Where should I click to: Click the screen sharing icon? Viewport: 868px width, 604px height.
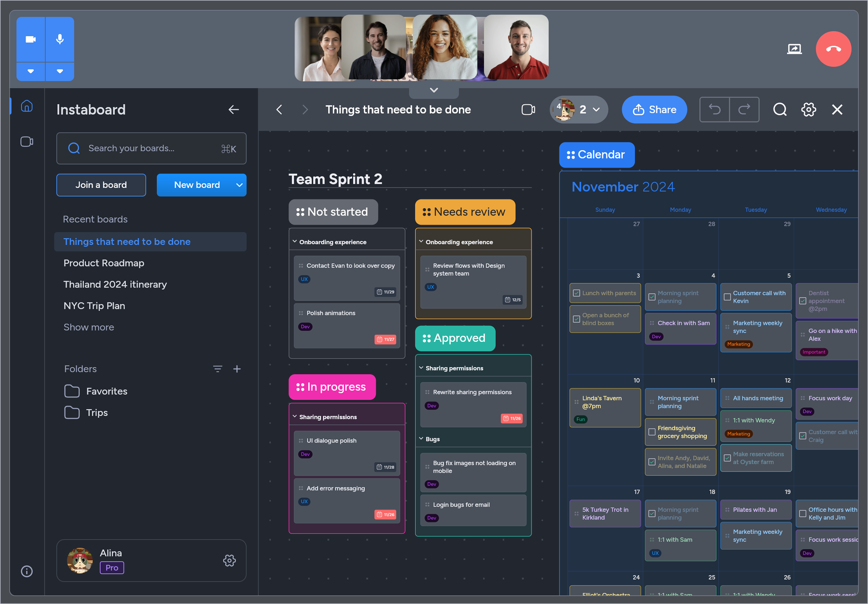(794, 49)
